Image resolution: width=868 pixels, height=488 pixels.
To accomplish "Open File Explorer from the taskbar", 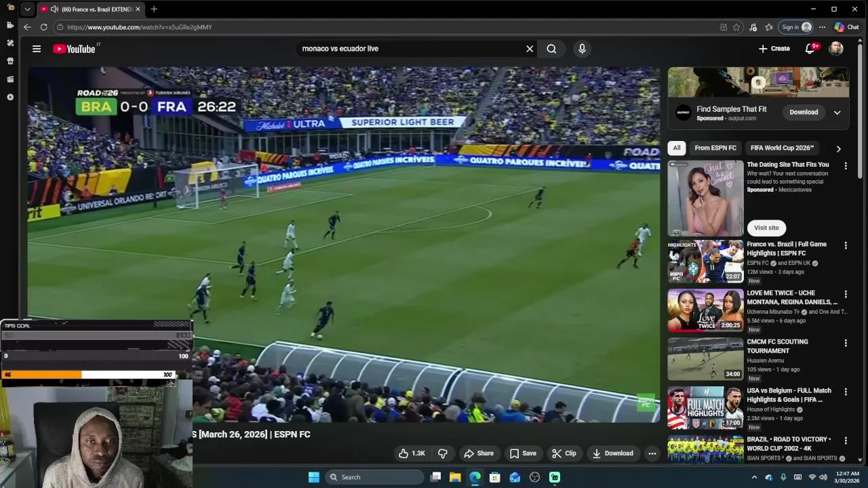I will click(x=455, y=477).
